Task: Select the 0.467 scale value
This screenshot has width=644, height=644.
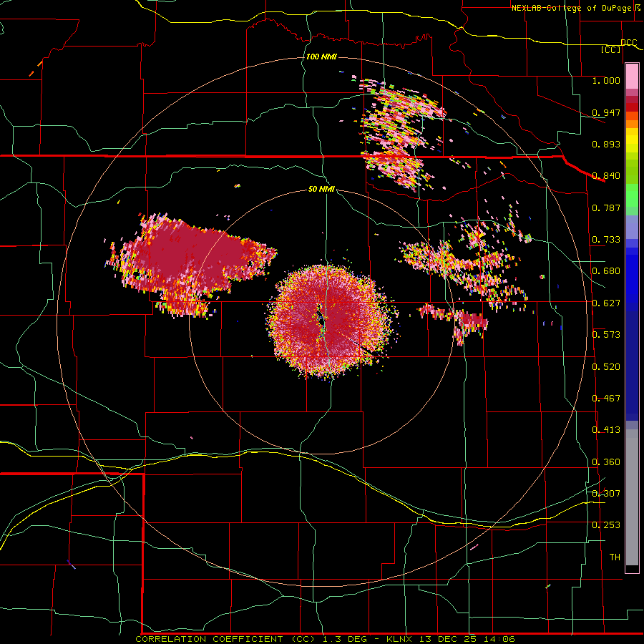Action: 606,399
